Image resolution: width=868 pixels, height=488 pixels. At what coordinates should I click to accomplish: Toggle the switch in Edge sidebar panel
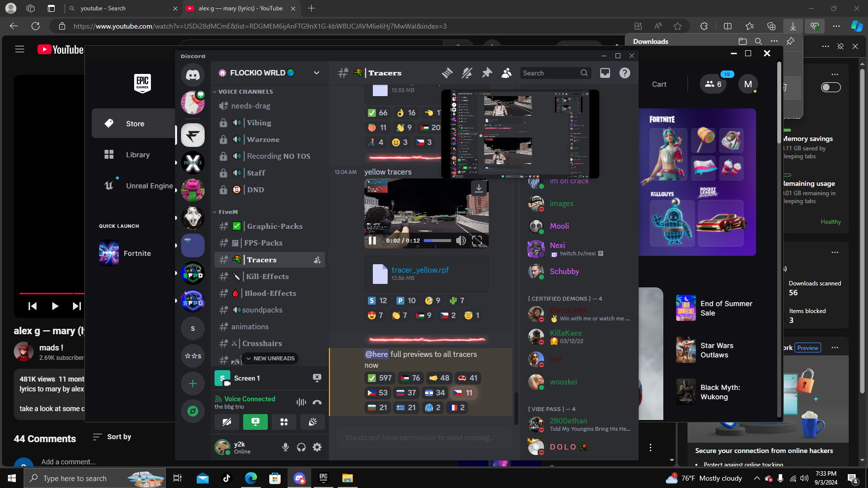831,87
